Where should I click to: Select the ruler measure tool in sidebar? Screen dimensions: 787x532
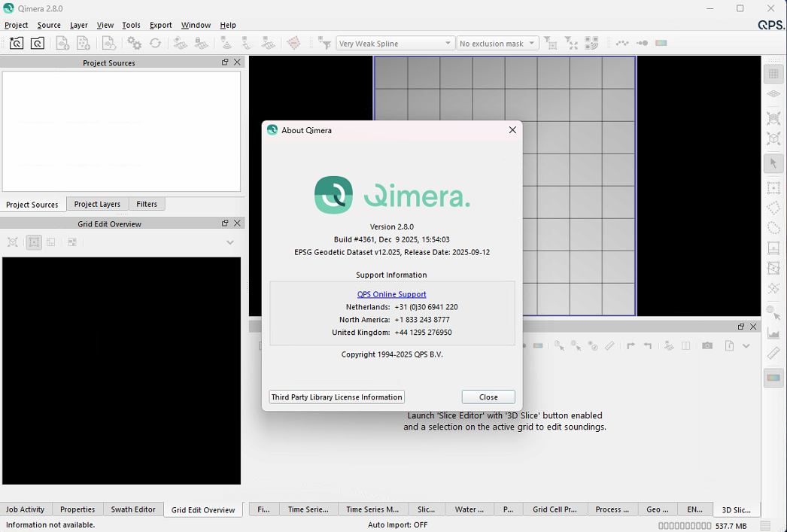click(773, 354)
